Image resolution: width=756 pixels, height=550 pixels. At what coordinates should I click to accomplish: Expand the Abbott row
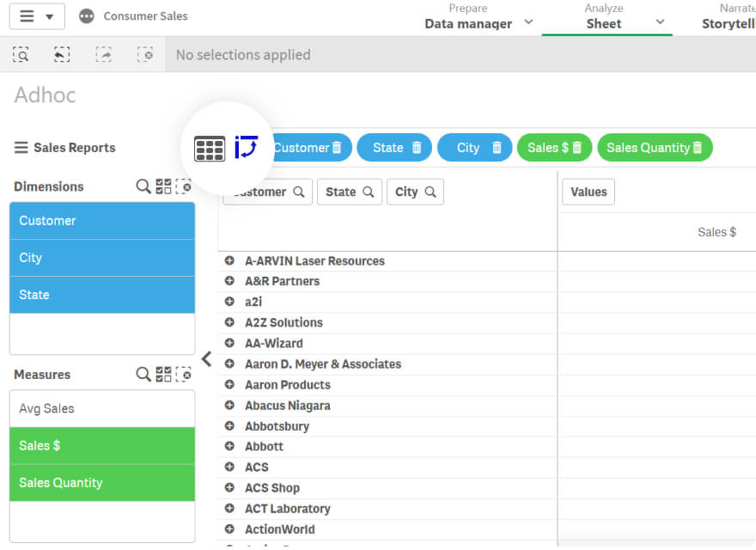pyautogui.click(x=229, y=446)
